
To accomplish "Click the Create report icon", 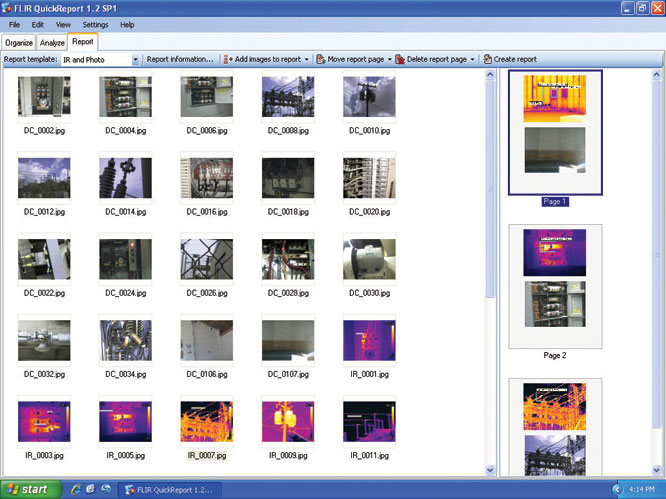I will pos(487,59).
